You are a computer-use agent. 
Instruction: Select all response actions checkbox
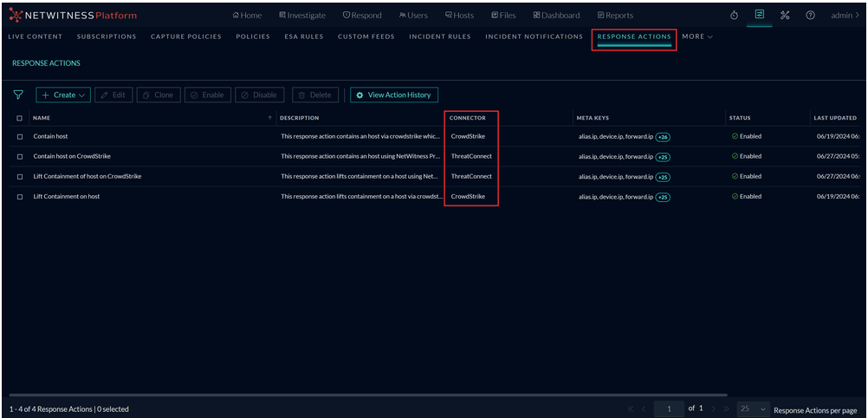20,118
